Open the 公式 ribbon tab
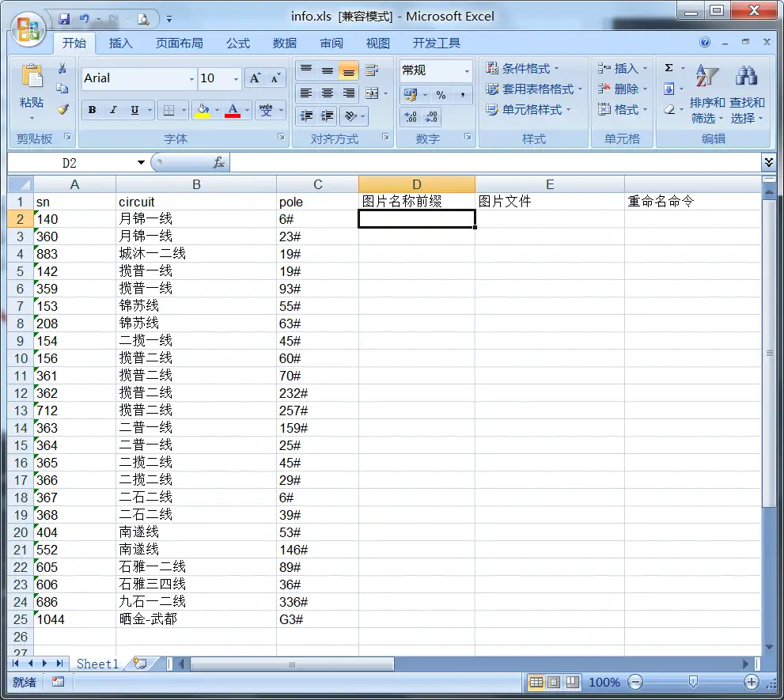This screenshot has height=700, width=784. (x=237, y=43)
